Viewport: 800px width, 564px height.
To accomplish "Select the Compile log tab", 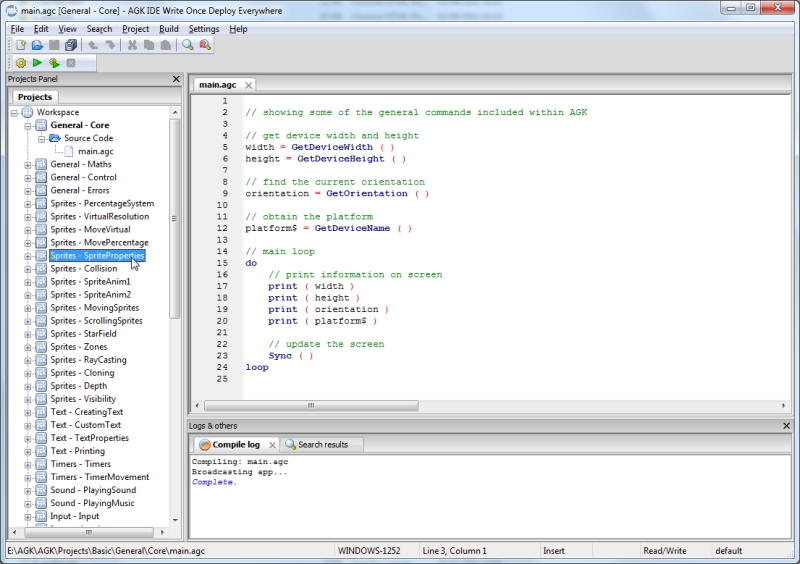I will pos(236,445).
